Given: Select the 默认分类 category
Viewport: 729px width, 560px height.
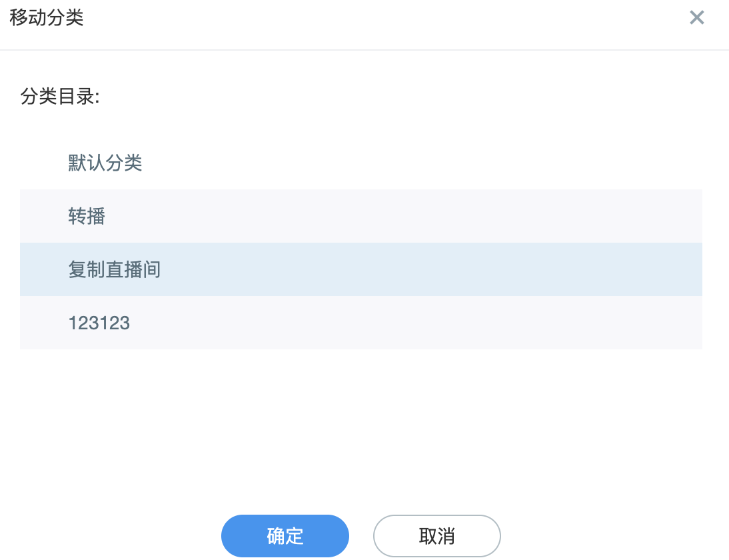Looking at the screenshot, I should (x=361, y=163).
